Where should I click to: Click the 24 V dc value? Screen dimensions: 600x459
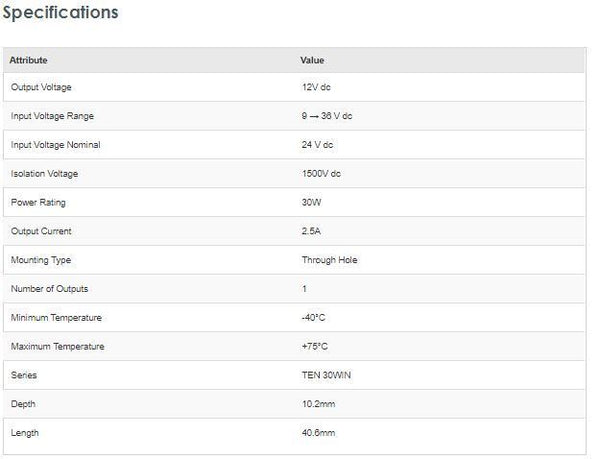(318, 145)
